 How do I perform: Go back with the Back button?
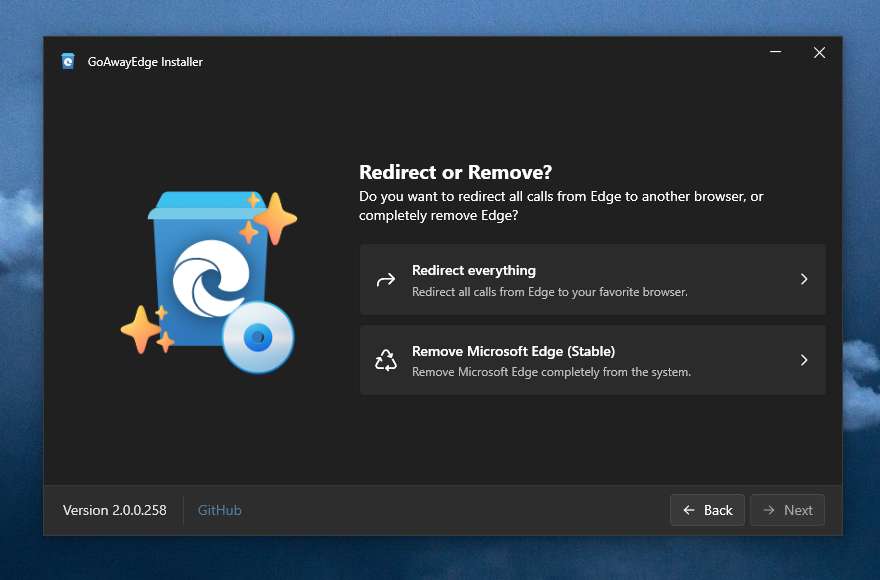point(707,510)
